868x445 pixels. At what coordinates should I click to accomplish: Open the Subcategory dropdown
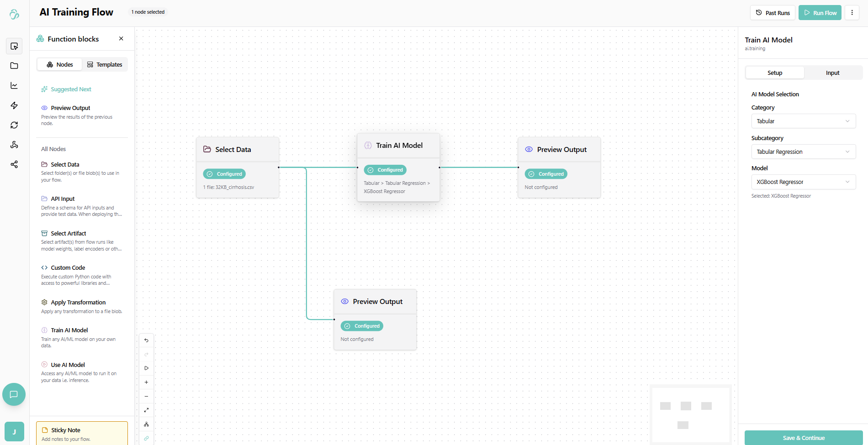(803, 152)
